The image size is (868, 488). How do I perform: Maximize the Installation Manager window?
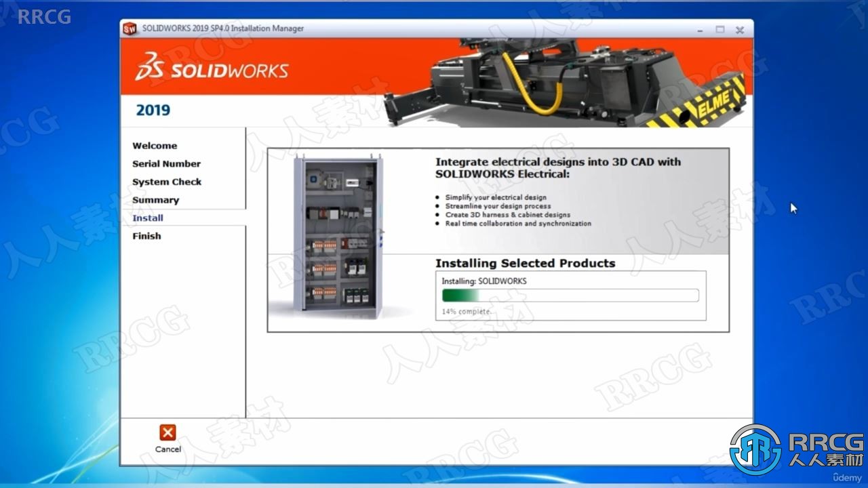[x=720, y=29]
